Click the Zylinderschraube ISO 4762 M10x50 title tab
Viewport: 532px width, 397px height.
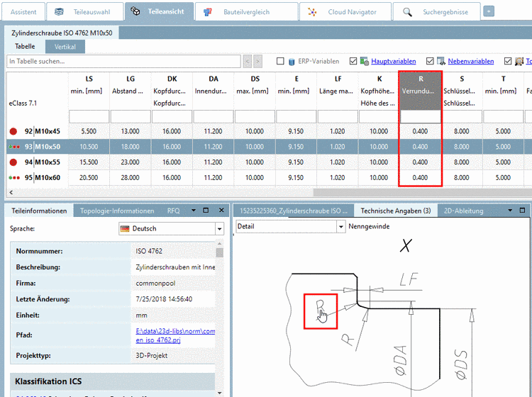62,33
